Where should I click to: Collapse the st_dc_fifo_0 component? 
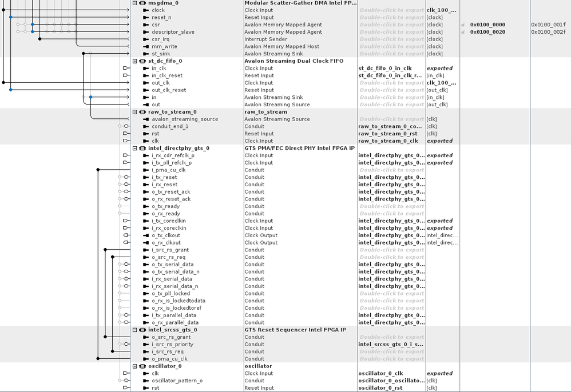(x=134, y=61)
